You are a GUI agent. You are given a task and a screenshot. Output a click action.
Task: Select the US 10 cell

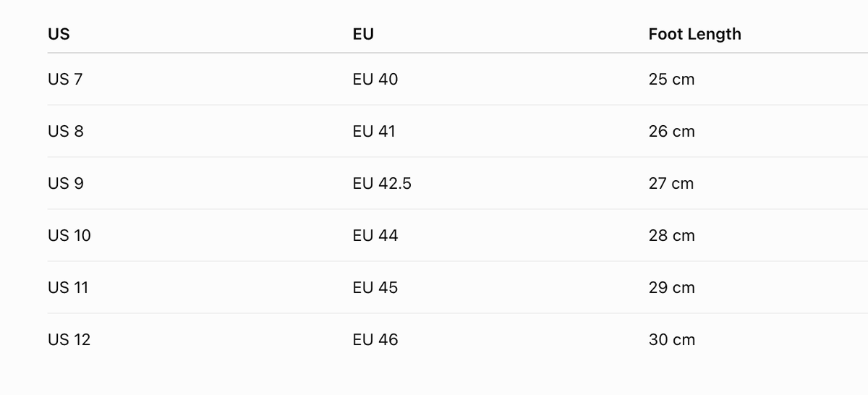[x=69, y=235]
